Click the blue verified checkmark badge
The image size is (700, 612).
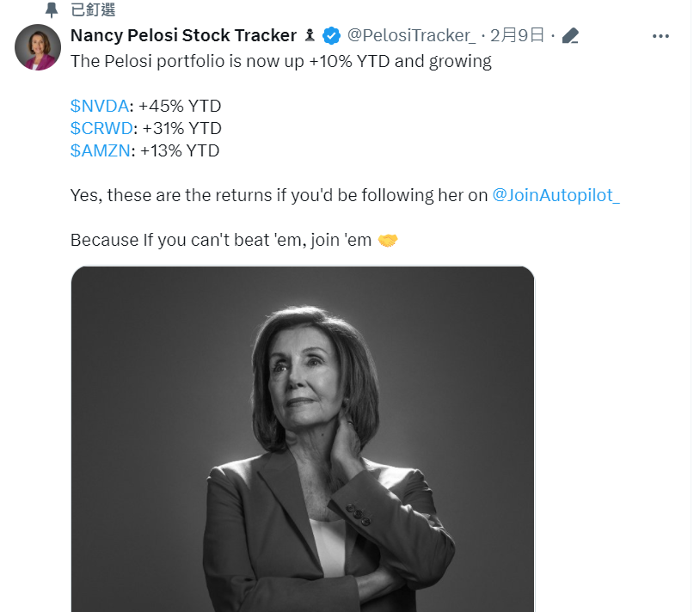[x=331, y=36]
